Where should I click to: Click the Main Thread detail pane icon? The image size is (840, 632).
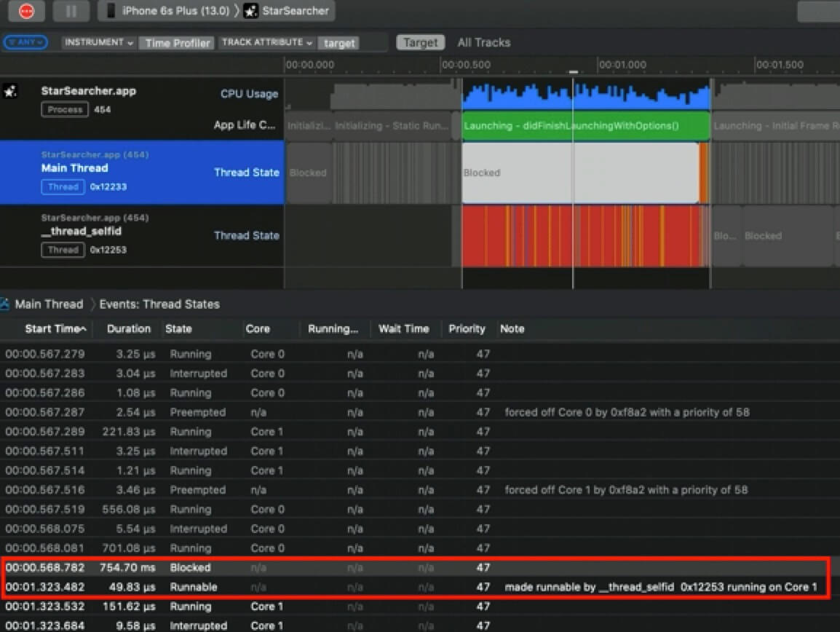point(5,304)
